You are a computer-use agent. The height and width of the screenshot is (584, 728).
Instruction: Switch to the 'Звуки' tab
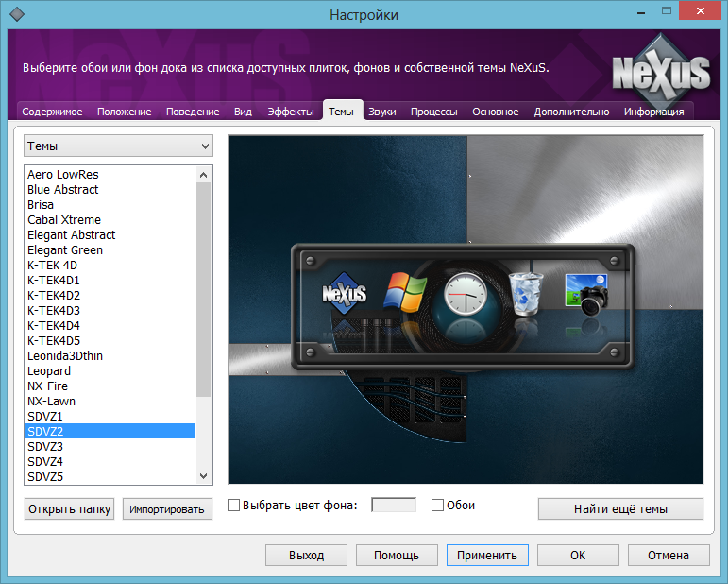pyautogui.click(x=382, y=112)
